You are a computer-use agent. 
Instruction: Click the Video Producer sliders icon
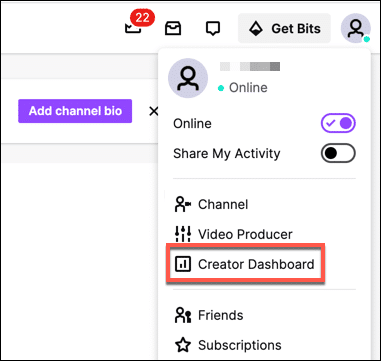(x=183, y=234)
